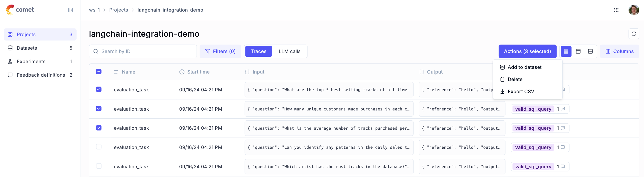Go to Projects in the breadcrumb
Image resolution: width=644 pixels, height=177 pixels.
point(118,10)
